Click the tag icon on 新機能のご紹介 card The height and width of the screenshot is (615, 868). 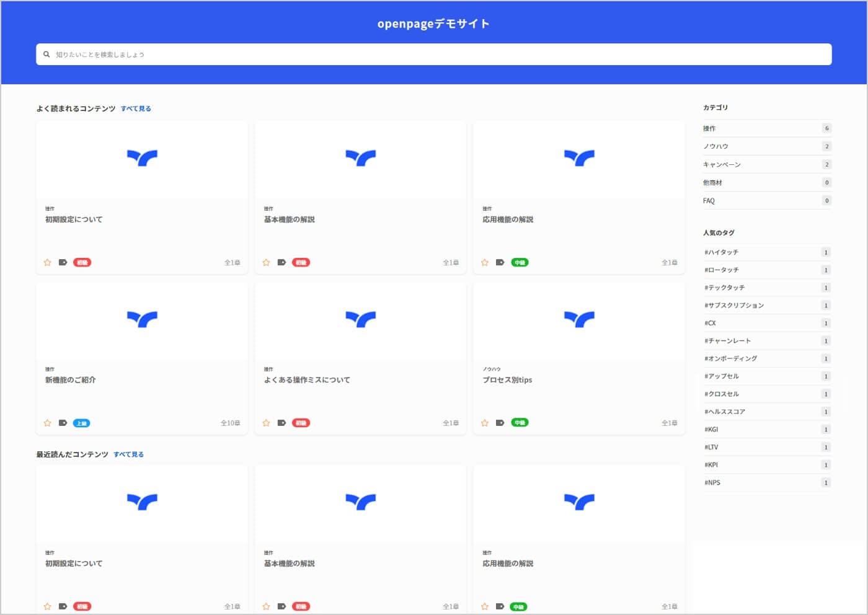point(63,423)
